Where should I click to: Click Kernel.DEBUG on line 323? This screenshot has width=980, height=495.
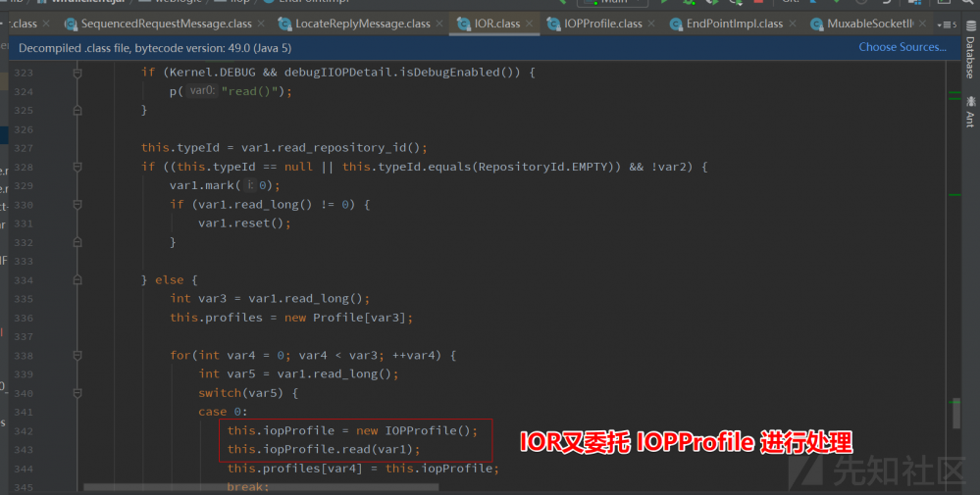coord(213,73)
